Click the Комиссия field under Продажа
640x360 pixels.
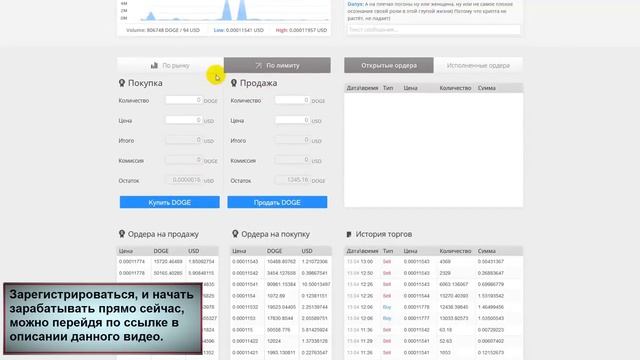click(x=293, y=160)
